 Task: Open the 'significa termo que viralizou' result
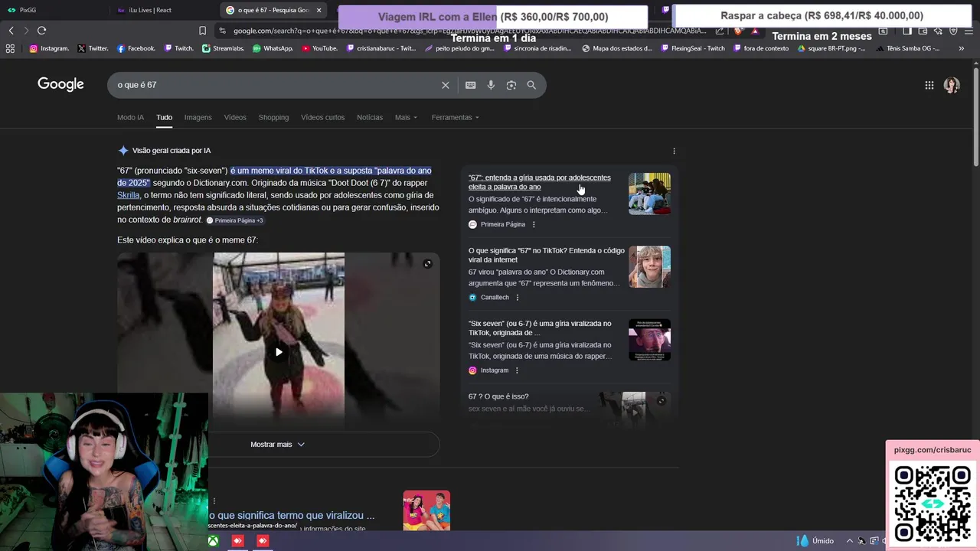point(292,516)
